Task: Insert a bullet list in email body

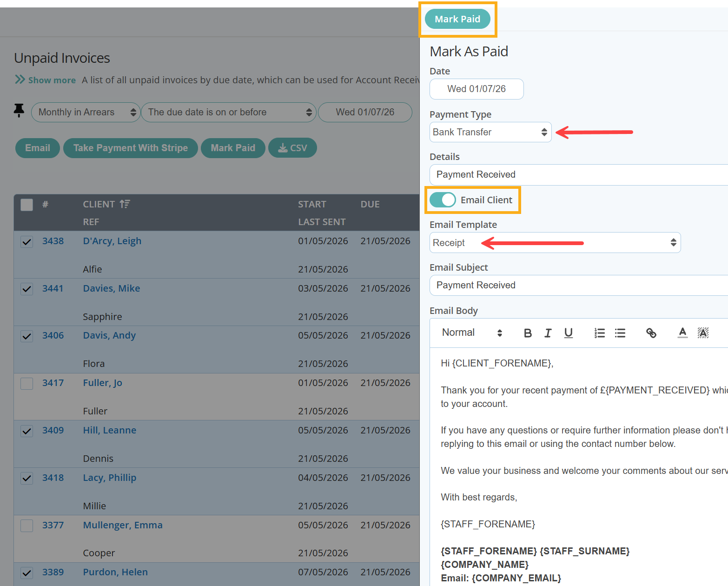Action: [620, 333]
